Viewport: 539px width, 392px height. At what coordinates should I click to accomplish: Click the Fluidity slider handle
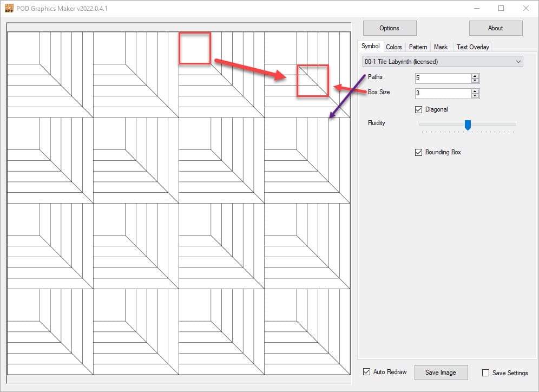tap(468, 125)
